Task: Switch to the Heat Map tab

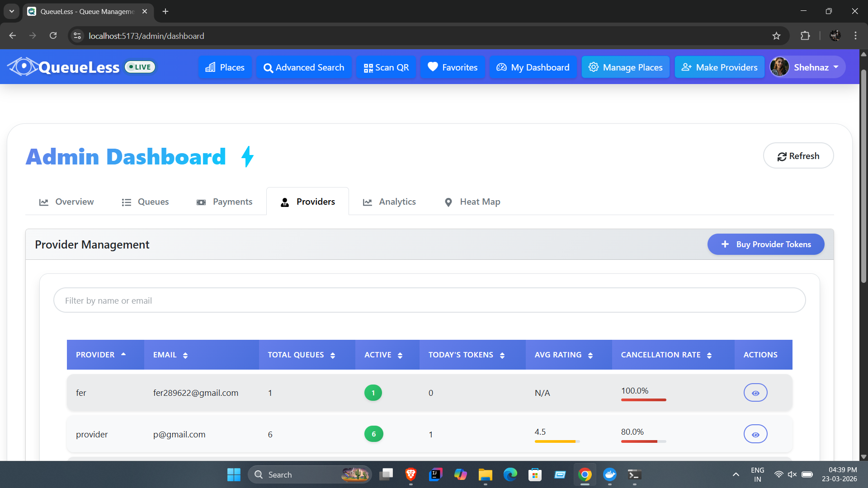Action: (x=472, y=202)
